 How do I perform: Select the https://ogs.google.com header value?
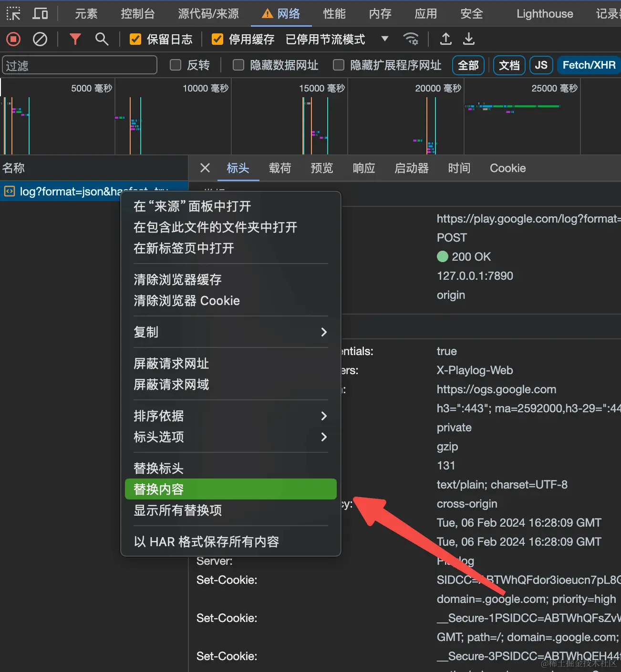tap(497, 389)
